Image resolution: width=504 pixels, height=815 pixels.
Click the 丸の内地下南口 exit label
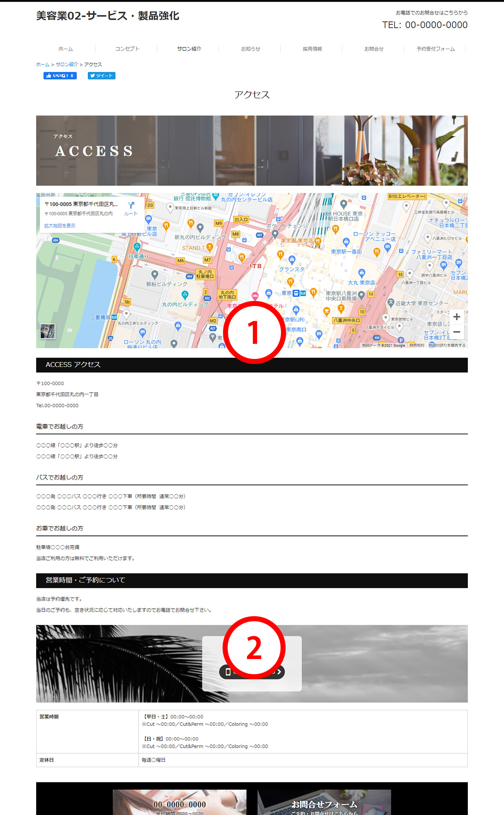[x=227, y=295]
